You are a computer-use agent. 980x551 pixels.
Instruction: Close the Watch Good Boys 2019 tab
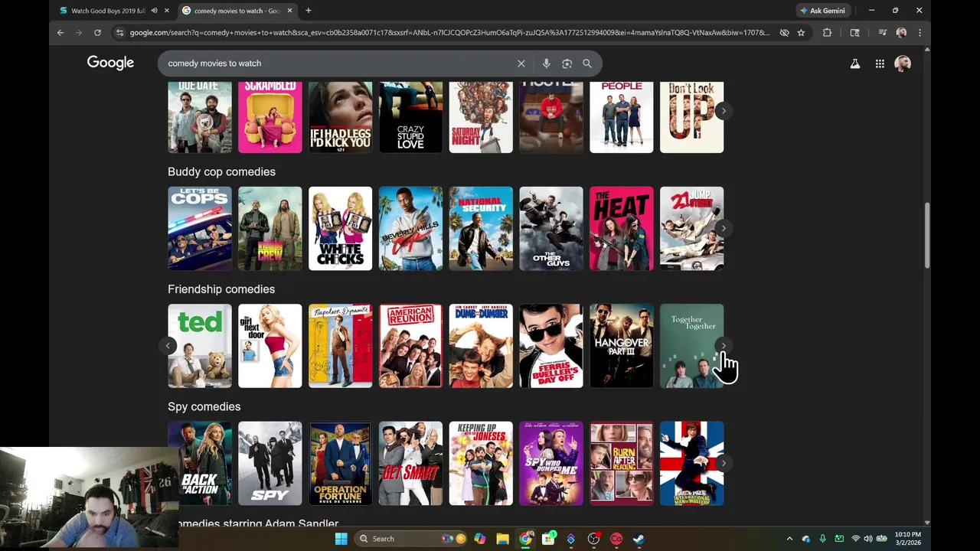tap(166, 11)
